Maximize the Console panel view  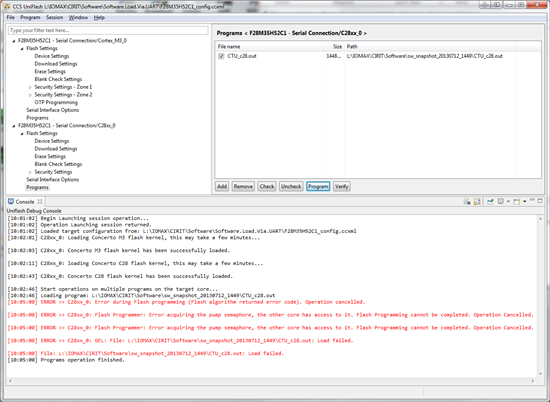point(540,200)
